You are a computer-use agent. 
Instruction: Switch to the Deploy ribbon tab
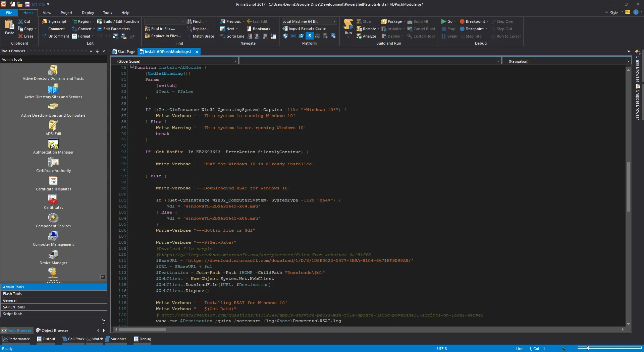tap(88, 13)
